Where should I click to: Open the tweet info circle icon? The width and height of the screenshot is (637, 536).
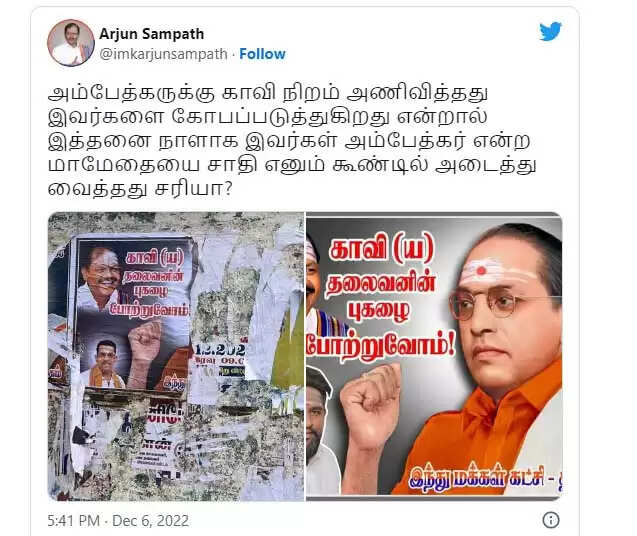551,520
